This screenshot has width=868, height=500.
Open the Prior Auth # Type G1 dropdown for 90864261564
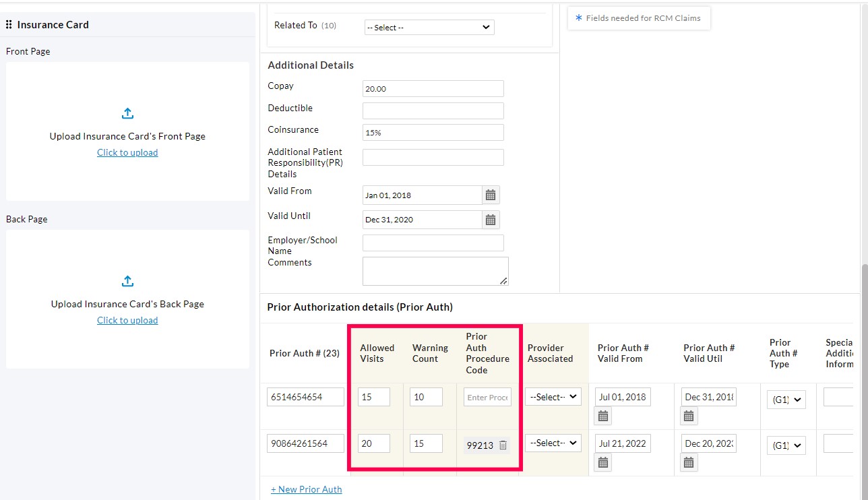coord(786,445)
